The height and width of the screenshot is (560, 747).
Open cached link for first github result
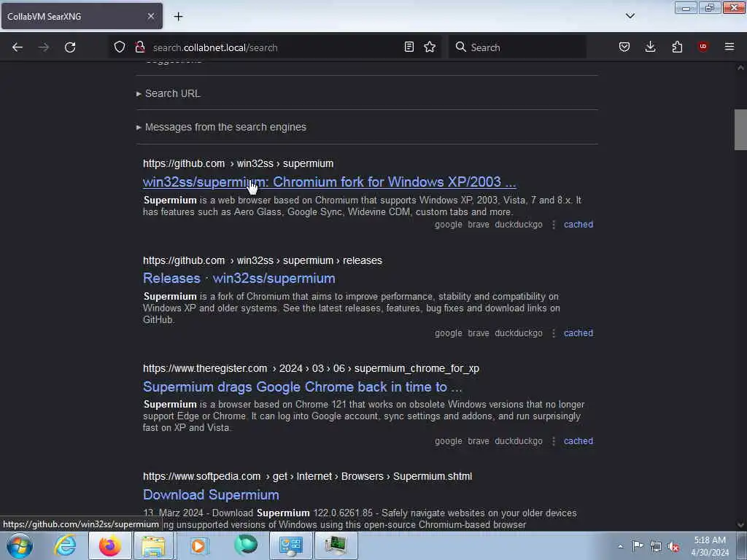(x=578, y=225)
